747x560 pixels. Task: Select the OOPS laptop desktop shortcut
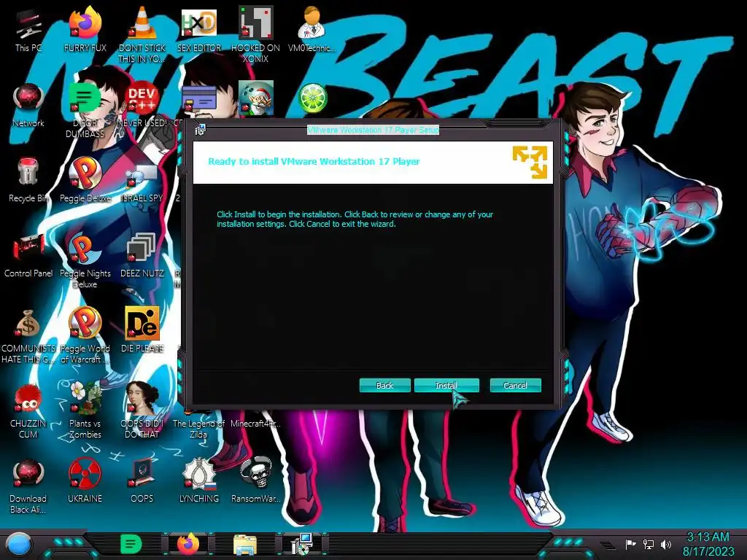click(x=142, y=480)
